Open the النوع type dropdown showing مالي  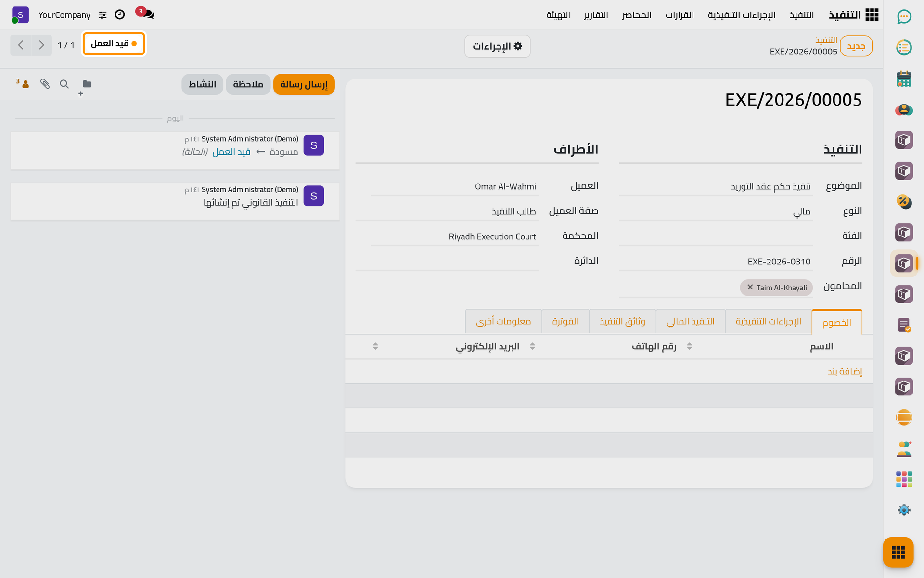coord(716,211)
